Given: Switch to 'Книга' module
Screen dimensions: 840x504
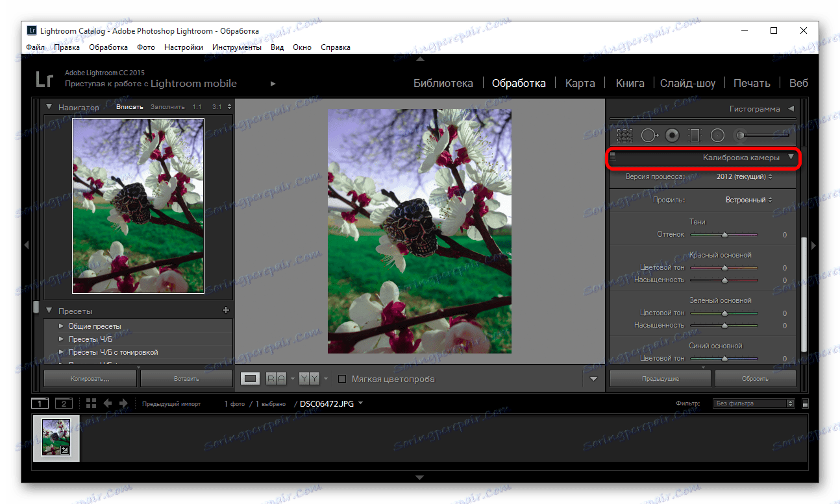Looking at the screenshot, I should click(630, 83).
